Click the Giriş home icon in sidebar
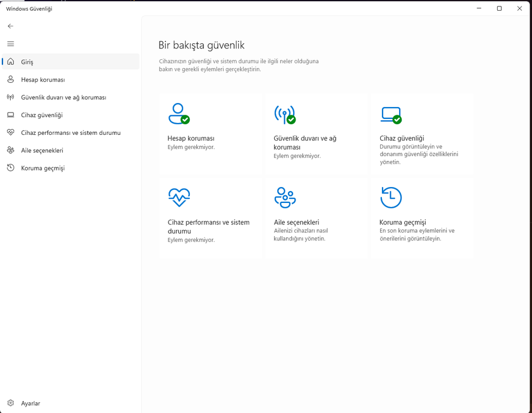This screenshot has height=413, width=532. [11, 62]
